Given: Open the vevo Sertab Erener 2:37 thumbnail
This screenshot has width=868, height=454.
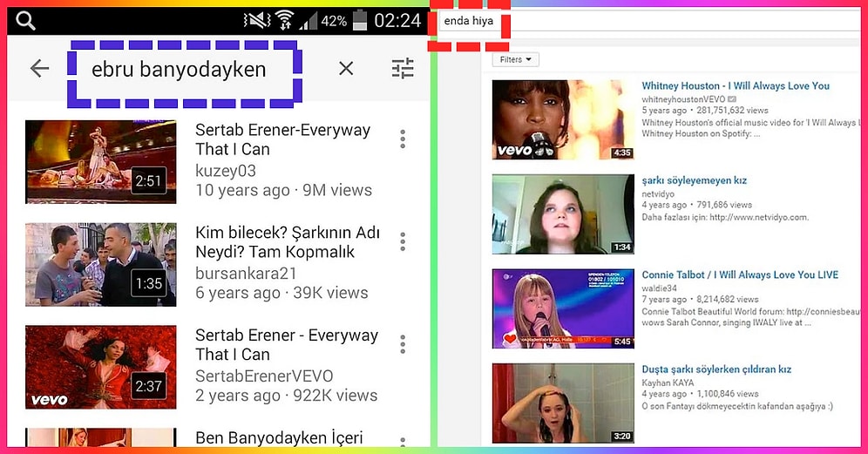Looking at the screenshot, I should 101,367.
